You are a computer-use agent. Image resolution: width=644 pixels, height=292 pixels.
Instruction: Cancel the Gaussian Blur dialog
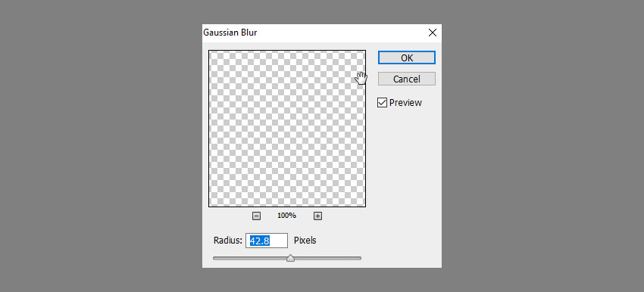click(407, 79)
